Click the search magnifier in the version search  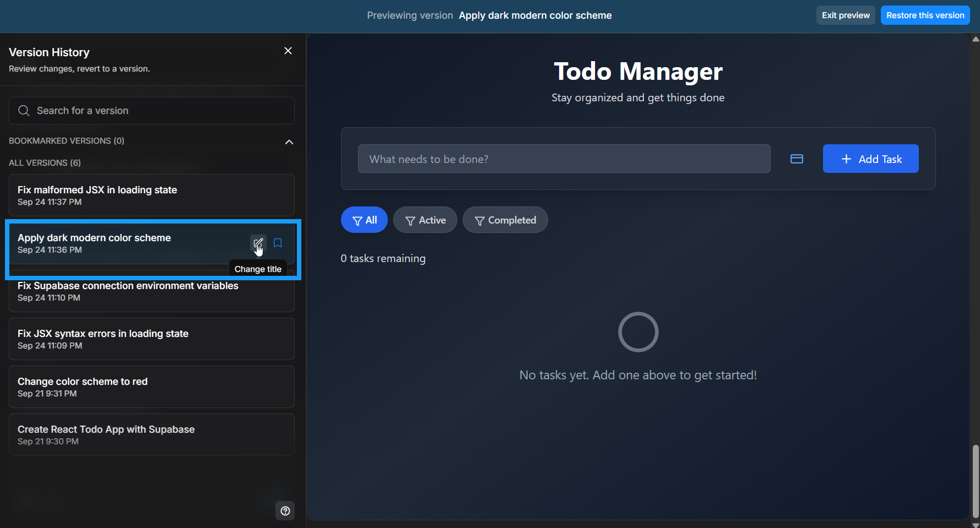click(x=24, y=110)
